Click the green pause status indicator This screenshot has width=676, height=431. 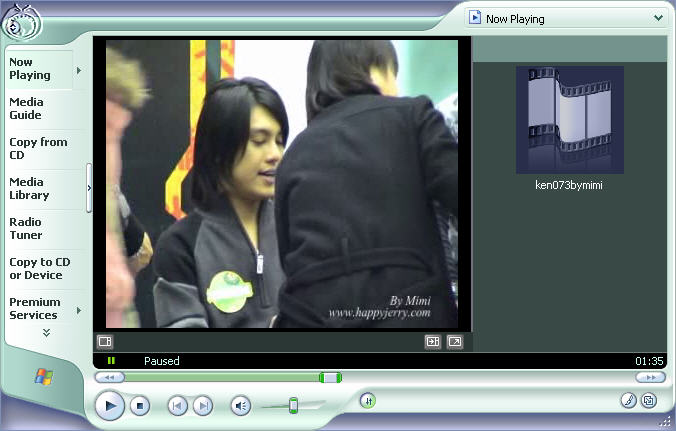click(111, 361)
